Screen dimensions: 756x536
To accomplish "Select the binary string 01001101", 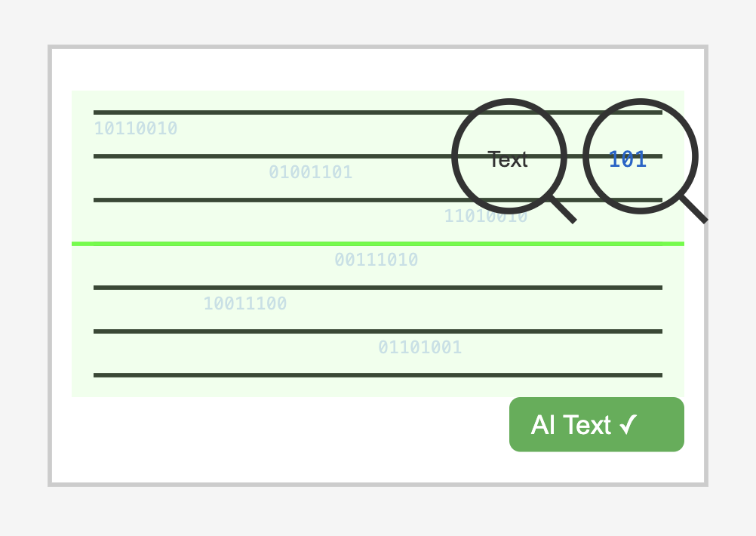I will 311,172.
